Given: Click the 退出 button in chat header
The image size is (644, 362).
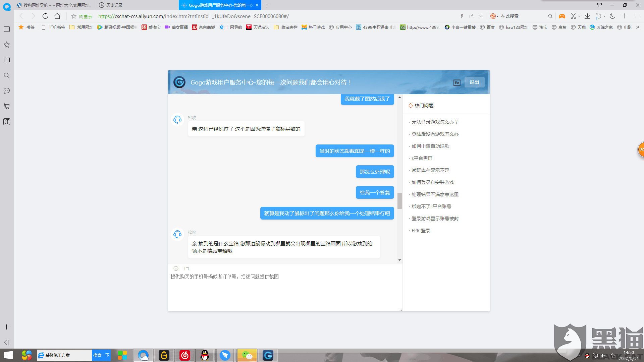Looking at the screenshot, I should (474, 82).
